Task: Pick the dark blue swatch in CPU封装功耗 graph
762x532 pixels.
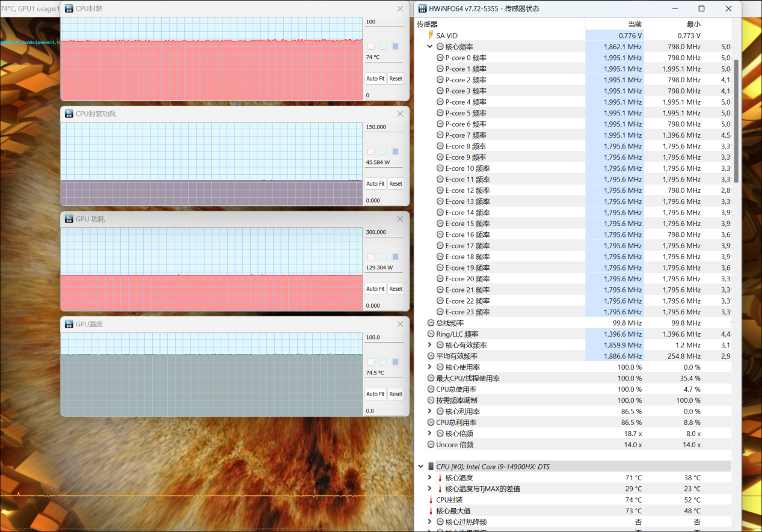Action: (x=395, y=151)
